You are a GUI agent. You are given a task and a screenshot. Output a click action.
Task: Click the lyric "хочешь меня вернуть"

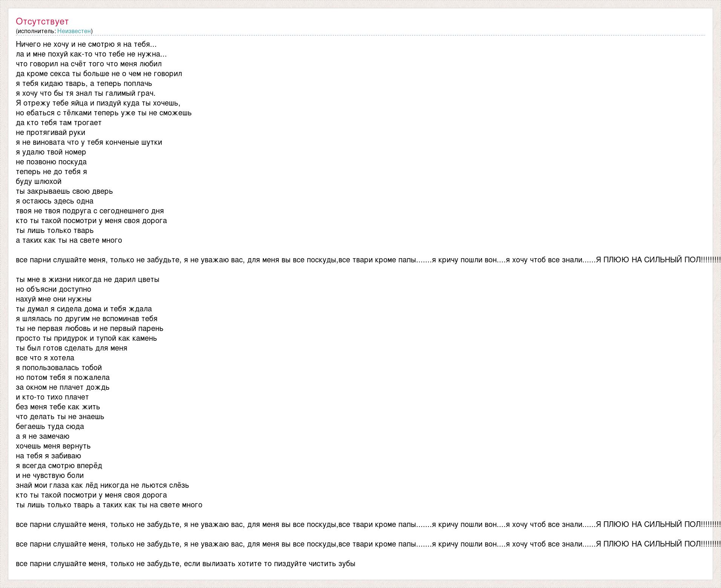[53, 446]
